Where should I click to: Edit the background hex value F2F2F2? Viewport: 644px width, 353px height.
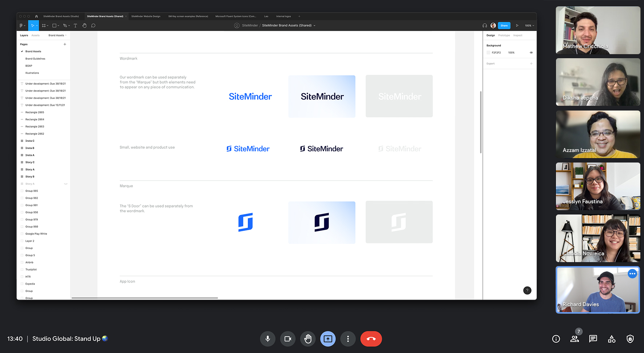(x=496, y=53)
